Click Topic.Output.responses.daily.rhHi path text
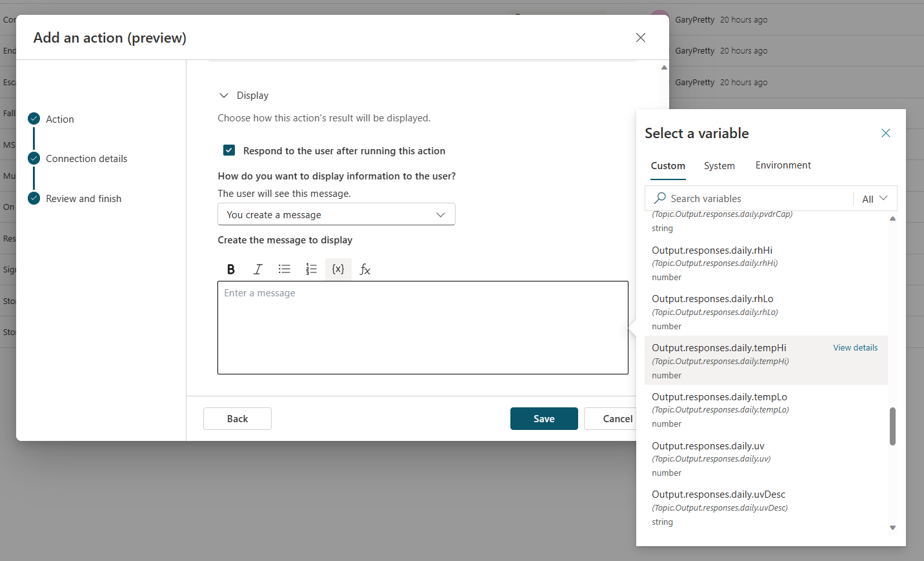The height and width of the screenshot is (561, 924). point(714,263)
